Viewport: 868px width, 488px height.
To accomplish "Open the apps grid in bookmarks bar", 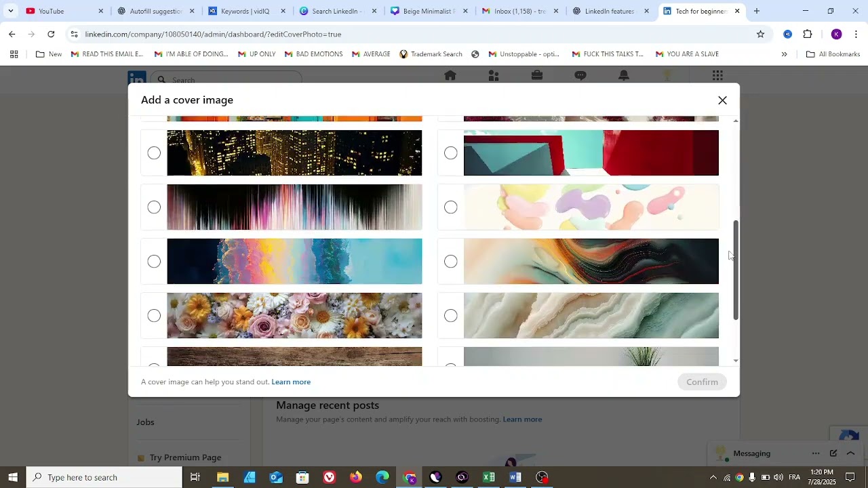I will (x=14, y=54).
